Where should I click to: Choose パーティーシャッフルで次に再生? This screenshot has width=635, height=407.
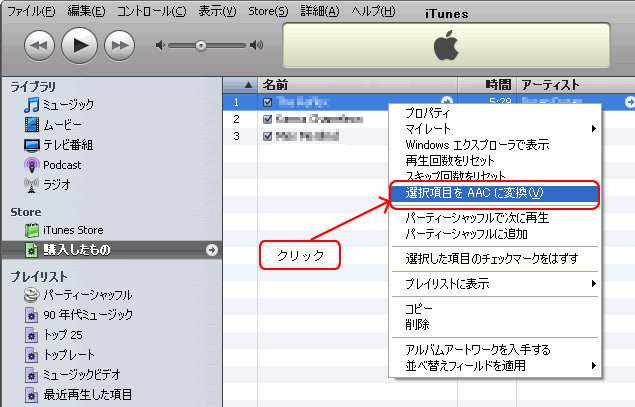(495, 218)
